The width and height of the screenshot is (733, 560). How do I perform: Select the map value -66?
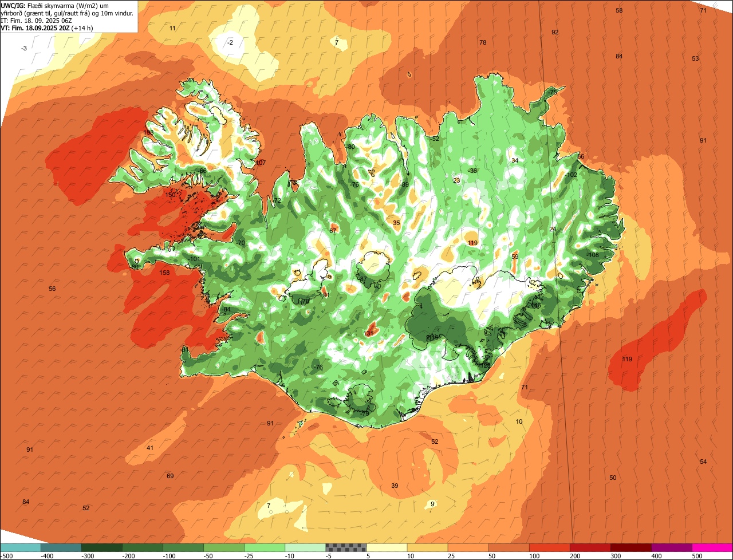tap(202, 171)
